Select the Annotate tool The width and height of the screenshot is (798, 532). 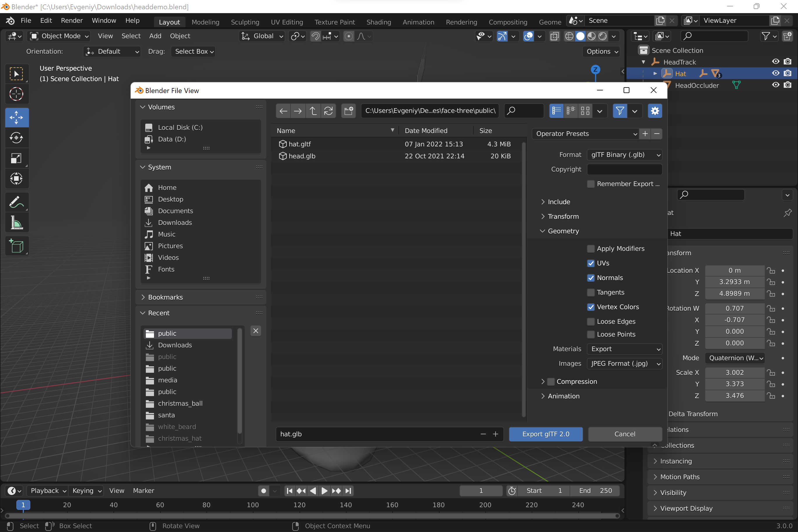[x=16, y=202]
